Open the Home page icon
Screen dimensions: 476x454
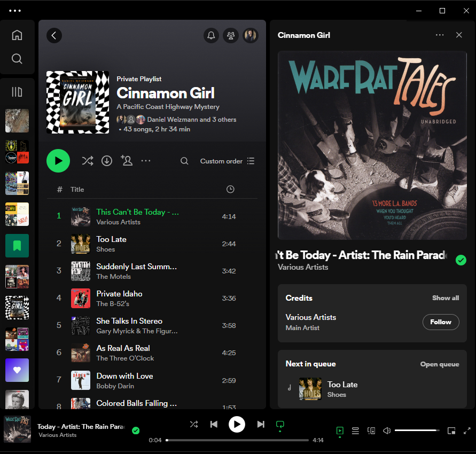point(17,35)
